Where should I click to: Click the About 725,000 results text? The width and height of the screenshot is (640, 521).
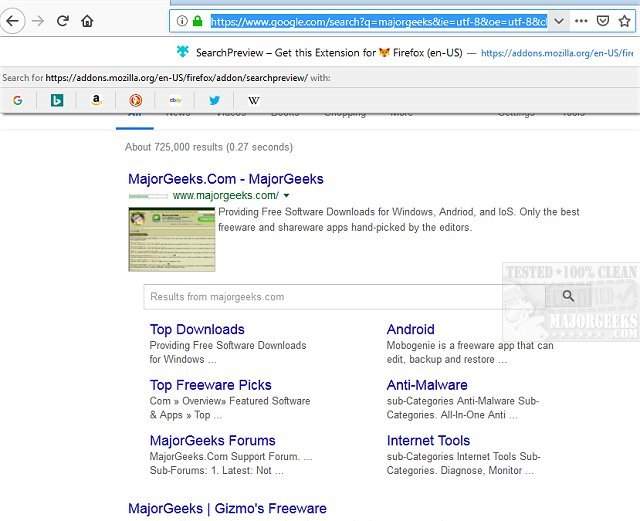[209, 147]
